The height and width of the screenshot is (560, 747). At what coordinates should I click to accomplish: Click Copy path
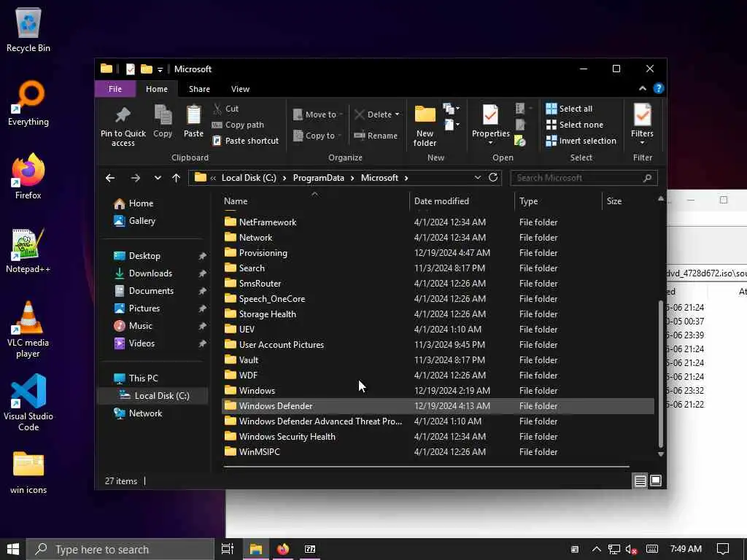pyautogui.click(x=238, y=125)
